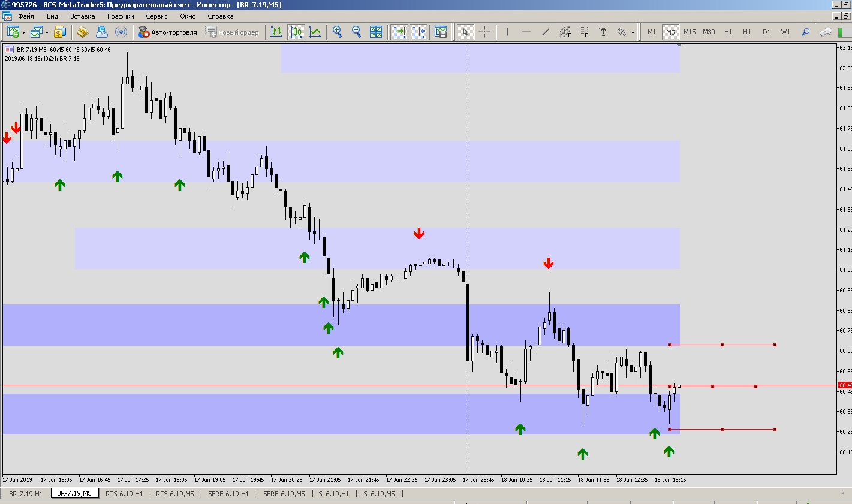The height and width of the screenshot is (504, 852).
Task: Open the Market Watch window icon
Action: (x=60, y=32)
